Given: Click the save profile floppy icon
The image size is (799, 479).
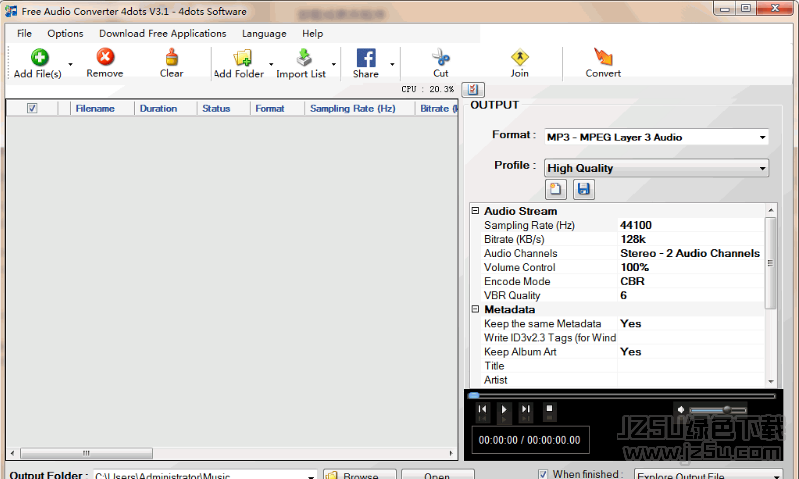Looking at the screenshot, I should (583, 190).
